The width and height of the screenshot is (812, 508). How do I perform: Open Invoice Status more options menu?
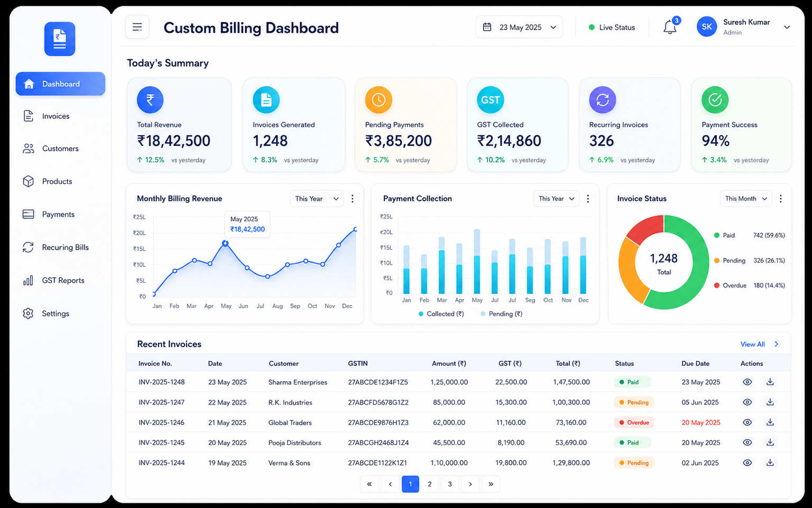point(781,199)
